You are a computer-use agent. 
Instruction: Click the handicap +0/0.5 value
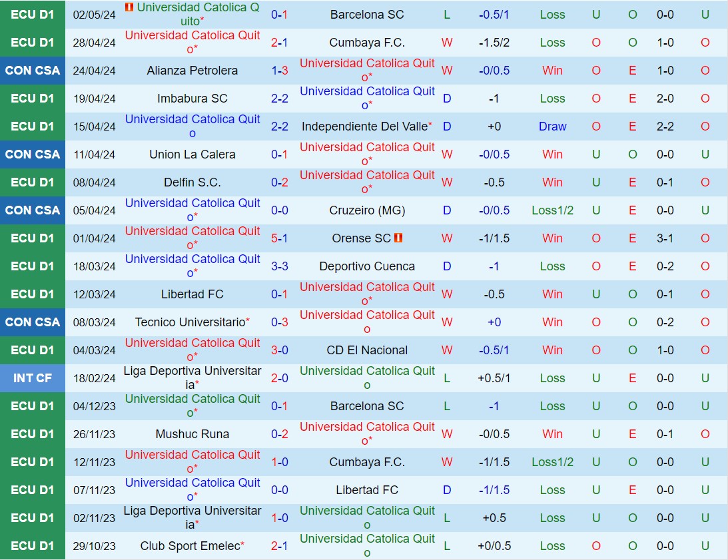tap(494, 545)
